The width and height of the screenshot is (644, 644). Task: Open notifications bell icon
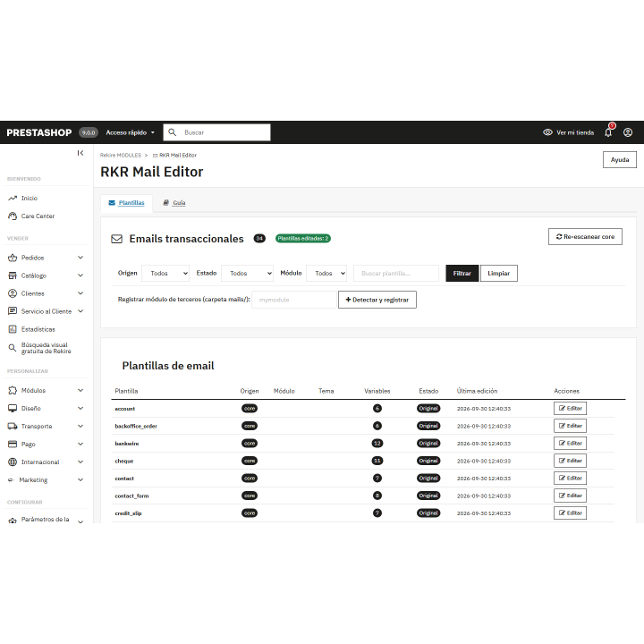point(608,132)
